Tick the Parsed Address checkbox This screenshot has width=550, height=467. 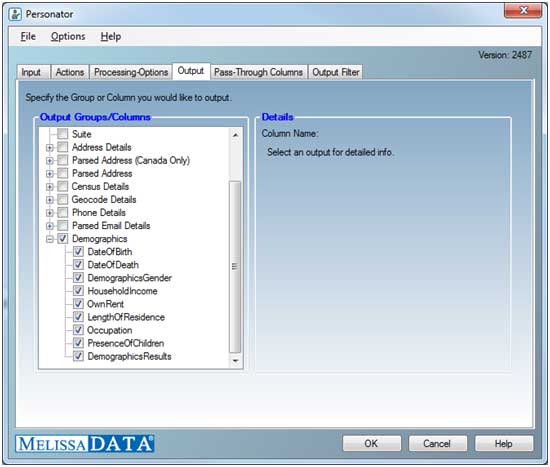62,173
